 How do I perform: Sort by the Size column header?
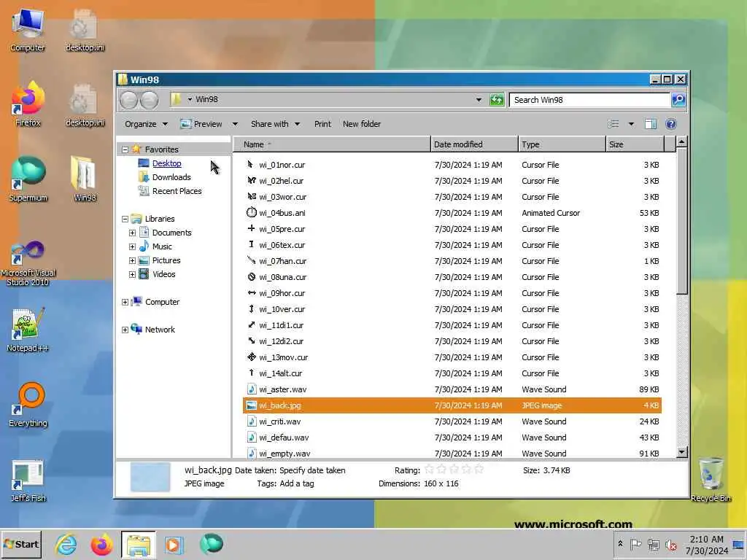[x=635, y=144]
